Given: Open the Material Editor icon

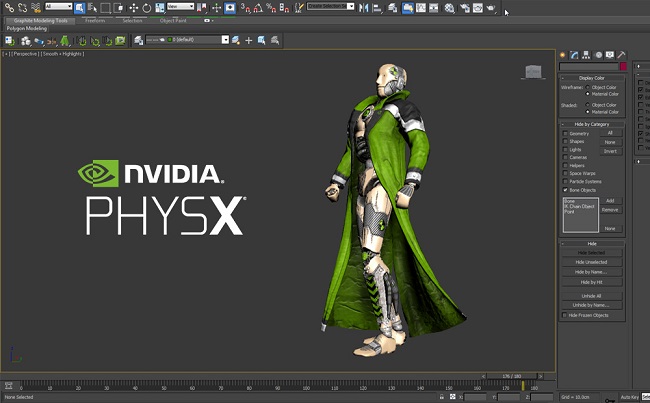Looking at the screenshot, I should click(x=449, y=7).
